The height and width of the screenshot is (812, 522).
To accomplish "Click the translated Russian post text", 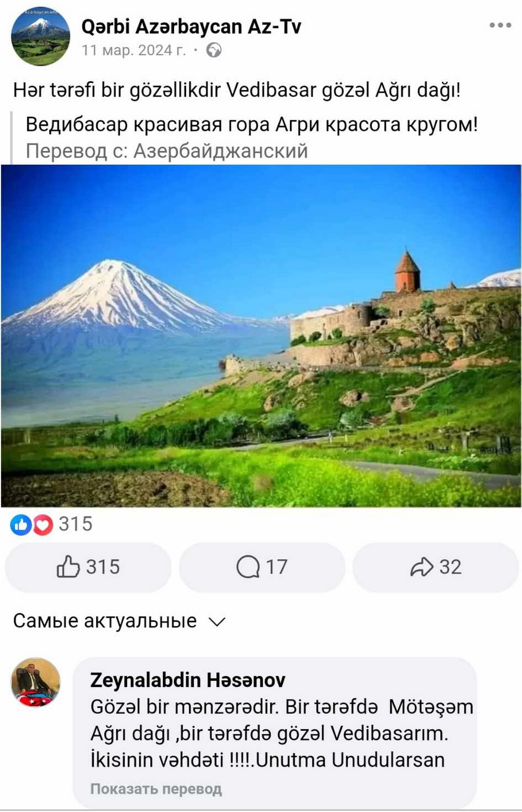I will [252, 124].
